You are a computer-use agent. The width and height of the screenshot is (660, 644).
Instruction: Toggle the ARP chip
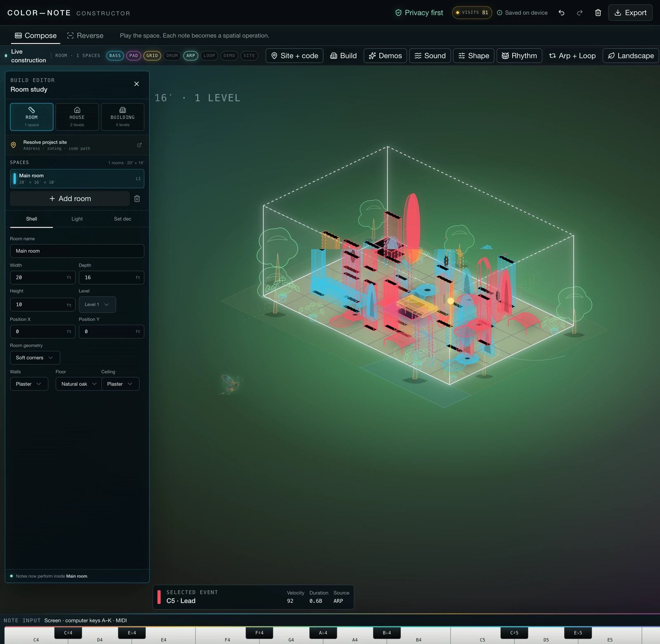point(191,56)
